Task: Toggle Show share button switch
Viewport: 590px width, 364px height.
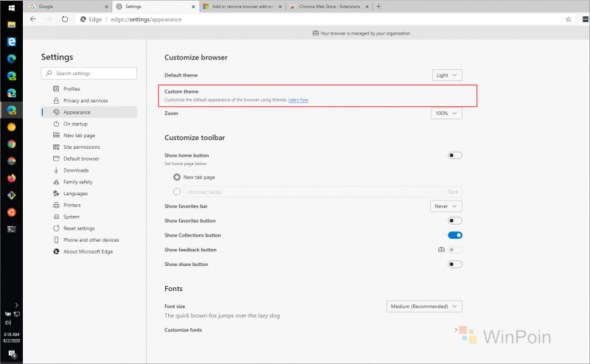Action: tap(455, 265)
